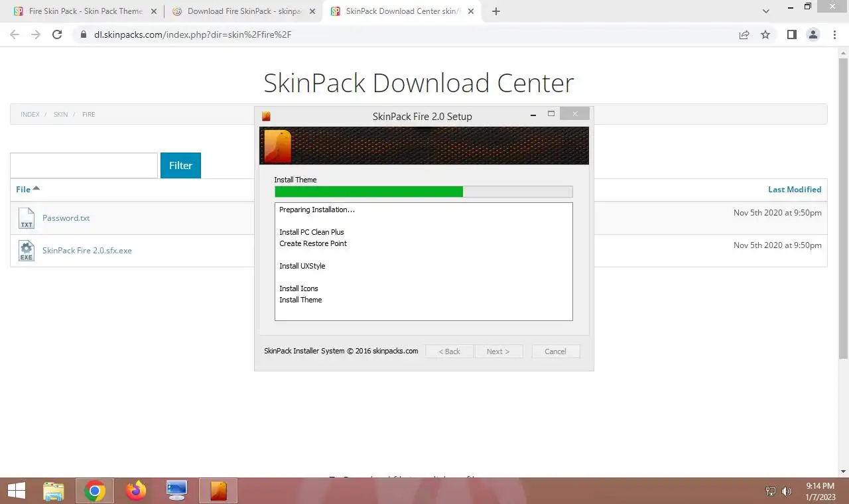Go to FIRE in the breadcrumb

click(x=88, y=114)
